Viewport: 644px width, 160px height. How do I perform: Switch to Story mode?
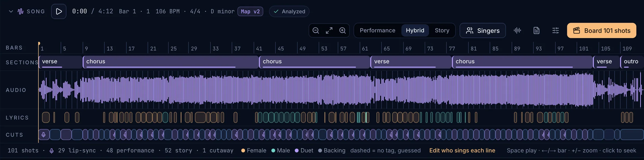pyautogui.click(x=442, y=31)
